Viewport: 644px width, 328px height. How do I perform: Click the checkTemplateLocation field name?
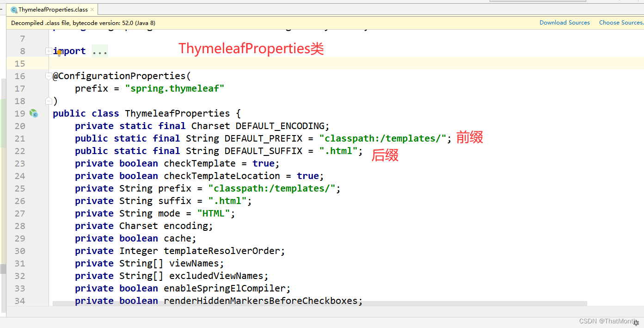point(222,176)
